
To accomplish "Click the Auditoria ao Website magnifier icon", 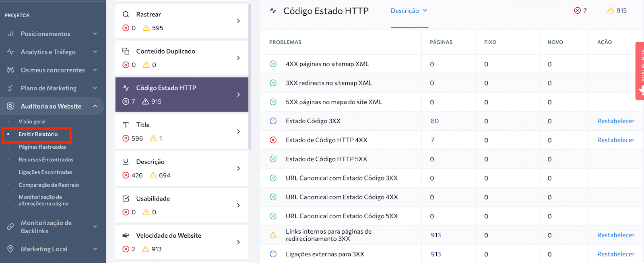I will point(10,106).
